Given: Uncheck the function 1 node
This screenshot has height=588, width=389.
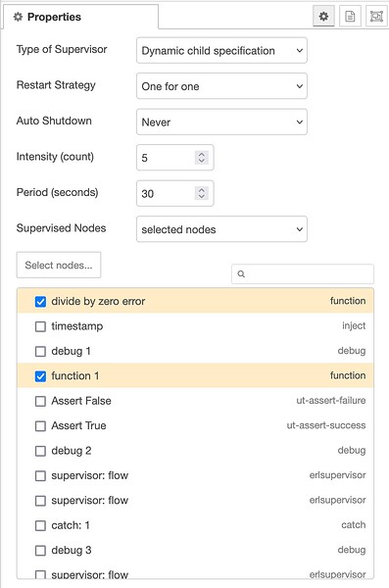Looking at the screenshot, I should tap(40, 376).
